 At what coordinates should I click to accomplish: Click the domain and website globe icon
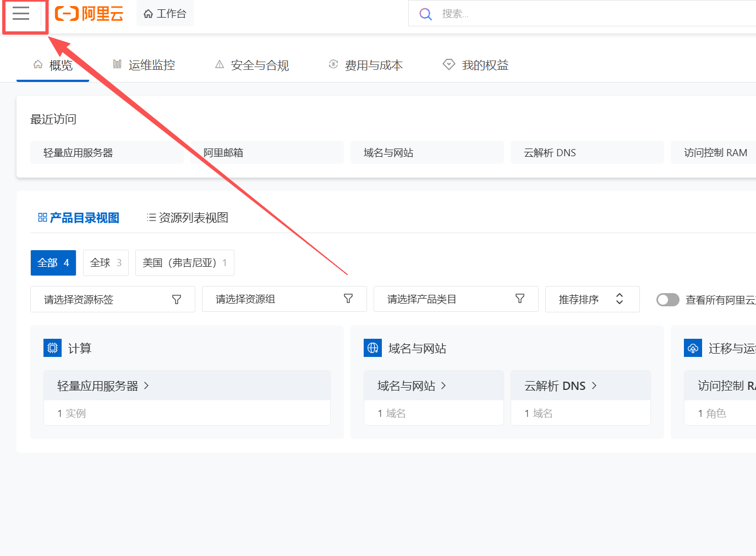(x=372, y=348)
